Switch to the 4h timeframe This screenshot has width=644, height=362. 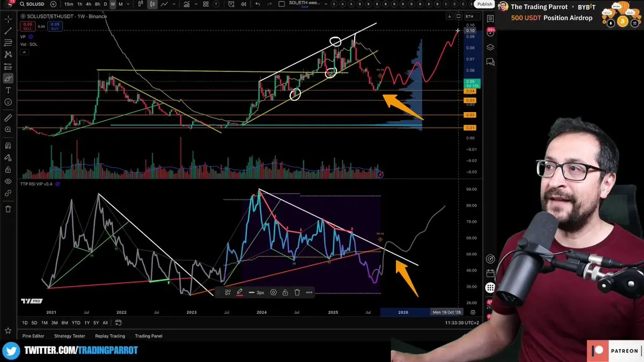89,4
